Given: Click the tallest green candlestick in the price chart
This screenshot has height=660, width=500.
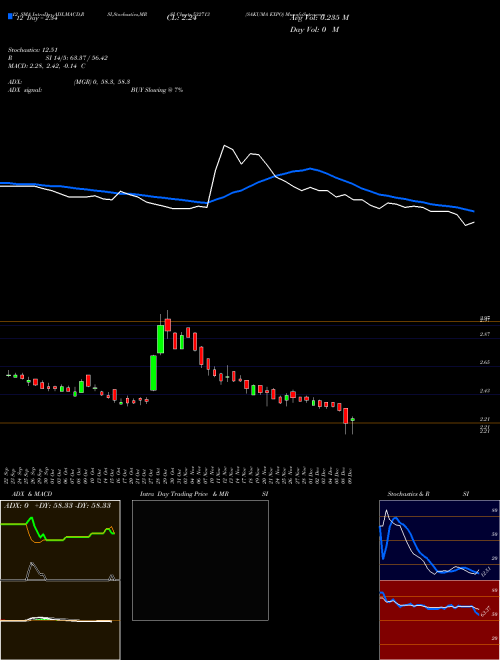Looking at the screenshot, I should click(154, 373).
